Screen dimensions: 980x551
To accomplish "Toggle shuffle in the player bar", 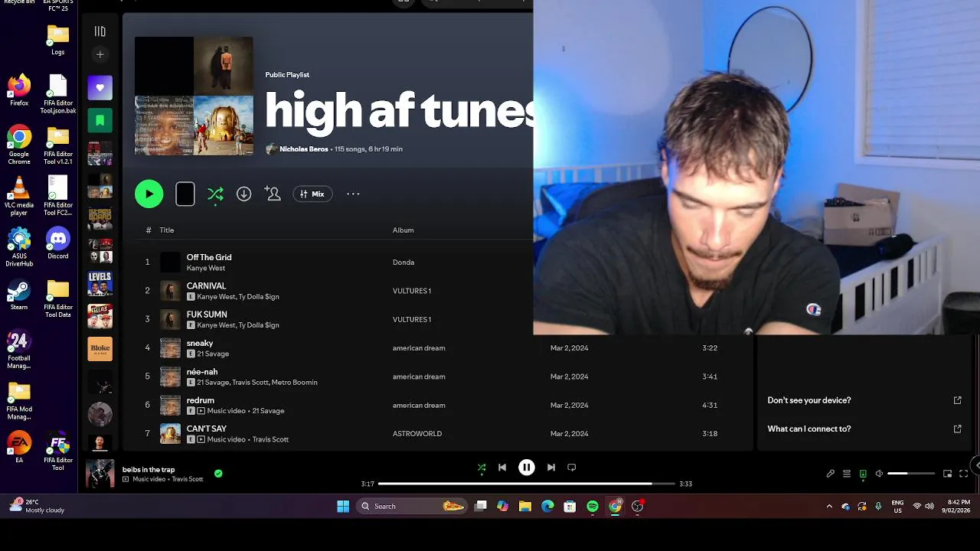I will click(x=482, y=468).
